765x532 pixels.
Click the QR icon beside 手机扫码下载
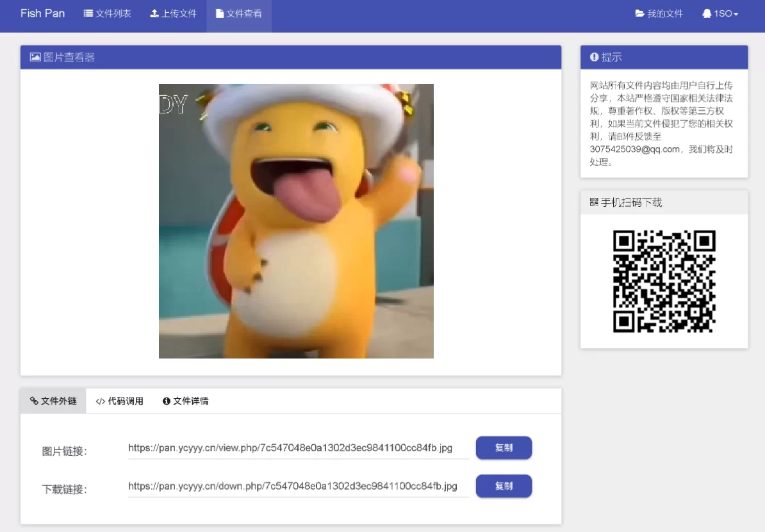pyautogui.click(x=594, y=202)
